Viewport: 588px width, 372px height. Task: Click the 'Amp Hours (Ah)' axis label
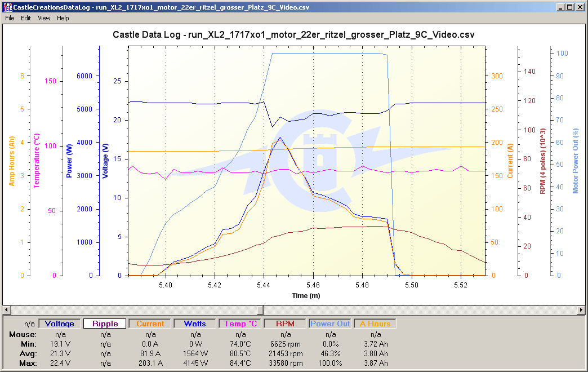12,161
